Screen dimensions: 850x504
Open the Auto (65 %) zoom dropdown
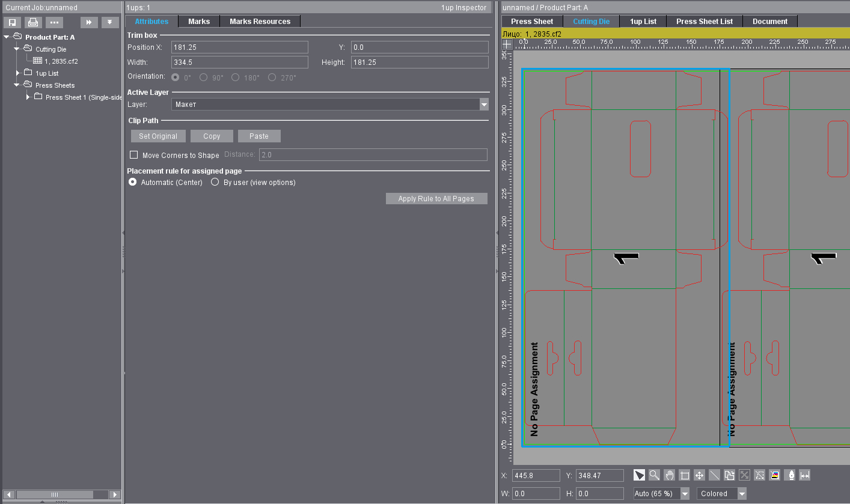pyautogui.click(x=685, y=494)
